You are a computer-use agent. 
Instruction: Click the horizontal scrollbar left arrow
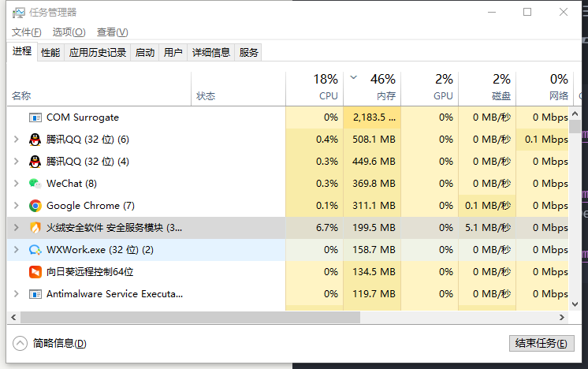coord(13,317)
